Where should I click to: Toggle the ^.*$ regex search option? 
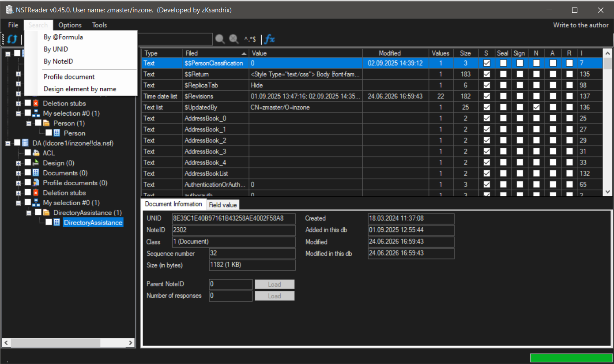point(250,39)
